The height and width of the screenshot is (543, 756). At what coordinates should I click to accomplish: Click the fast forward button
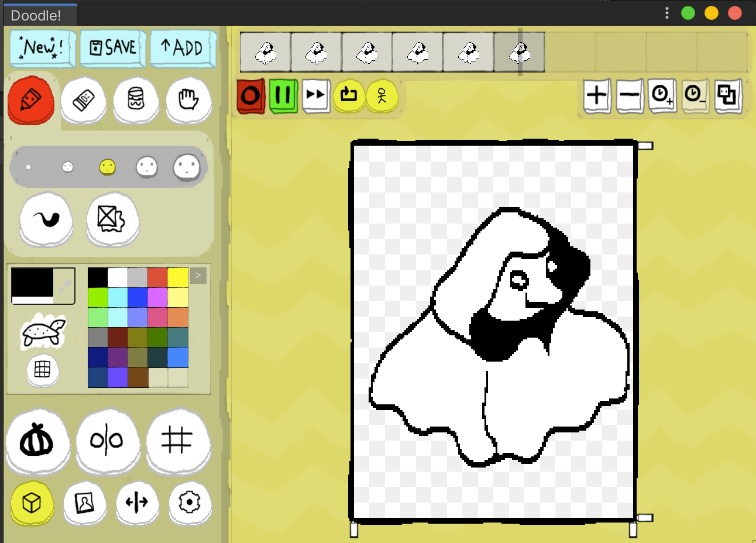coord(316,95)
